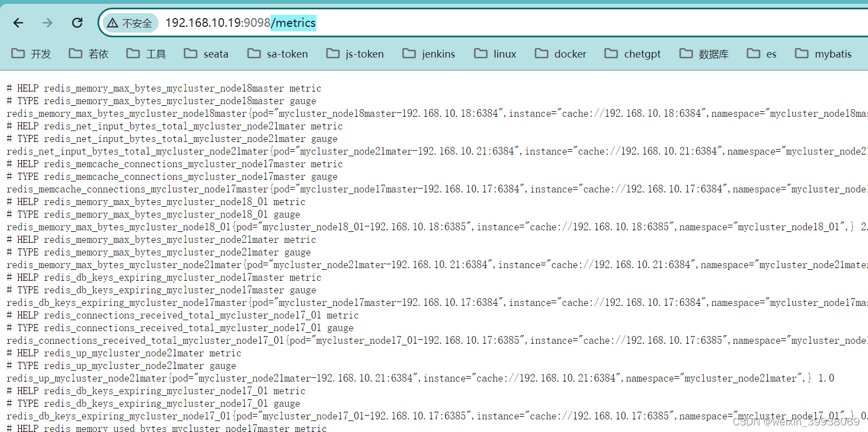This screenshot has height=432, width=868.
Task: Click the folder icon beside 数据库
Action: 686,53
